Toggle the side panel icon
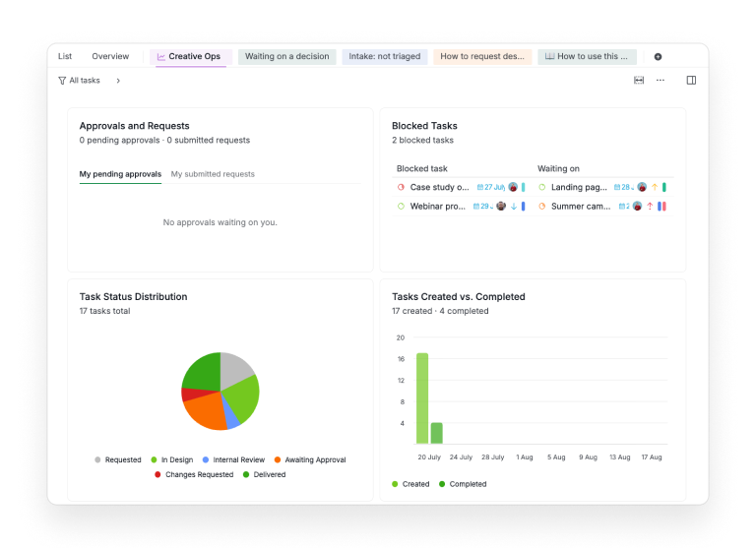The height and width of the screenshot is (548, 756). (x=691, y=80)
